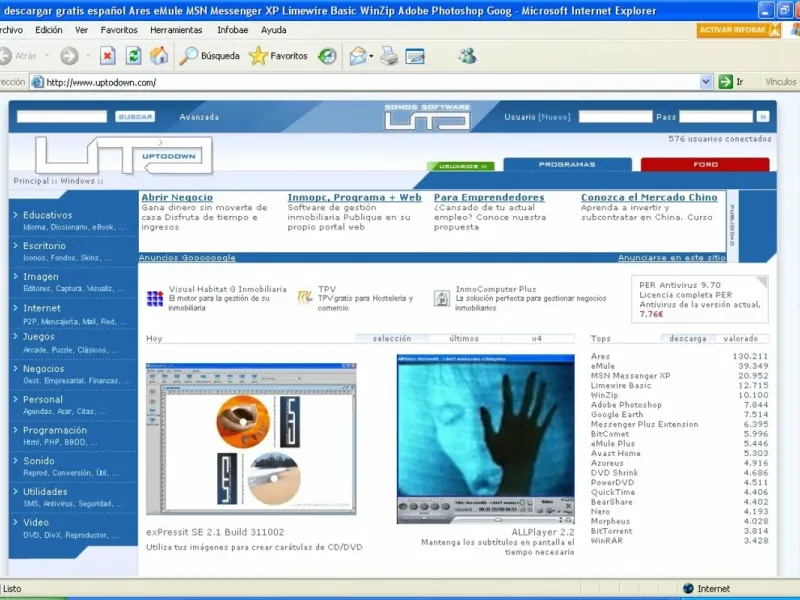800x600 pixels.
Task: Expand the Educativos category
Action: pos(47,215)
